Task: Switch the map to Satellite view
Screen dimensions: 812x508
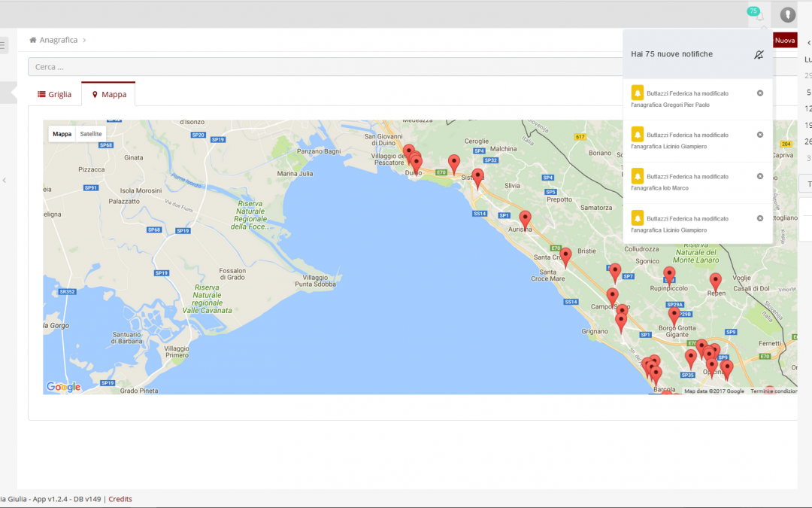Action: 91,134
